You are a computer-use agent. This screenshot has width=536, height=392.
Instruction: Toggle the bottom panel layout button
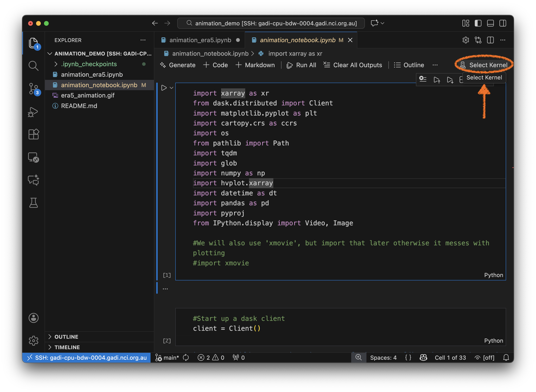click(490, 23)
